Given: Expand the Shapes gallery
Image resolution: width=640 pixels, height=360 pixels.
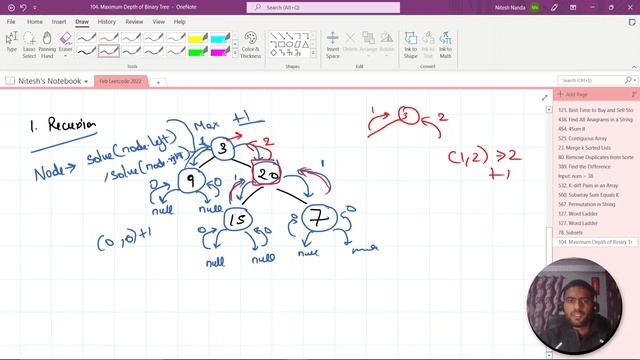Looking at the screenshot, I should (313, 53).
